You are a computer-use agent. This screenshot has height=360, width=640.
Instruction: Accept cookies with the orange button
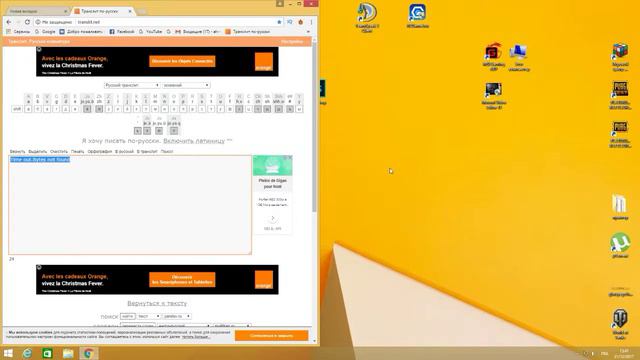click(x=271, y=336)
